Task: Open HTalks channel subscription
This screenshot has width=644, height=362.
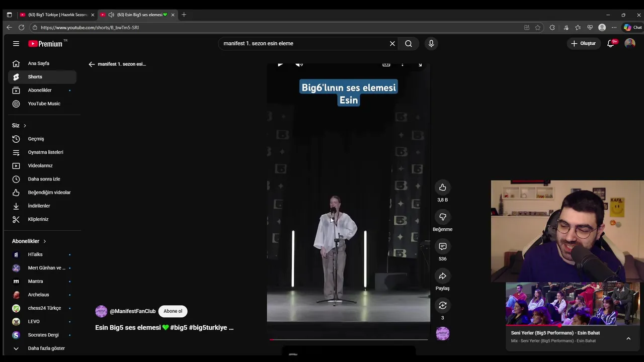Action: coord(42,254)
